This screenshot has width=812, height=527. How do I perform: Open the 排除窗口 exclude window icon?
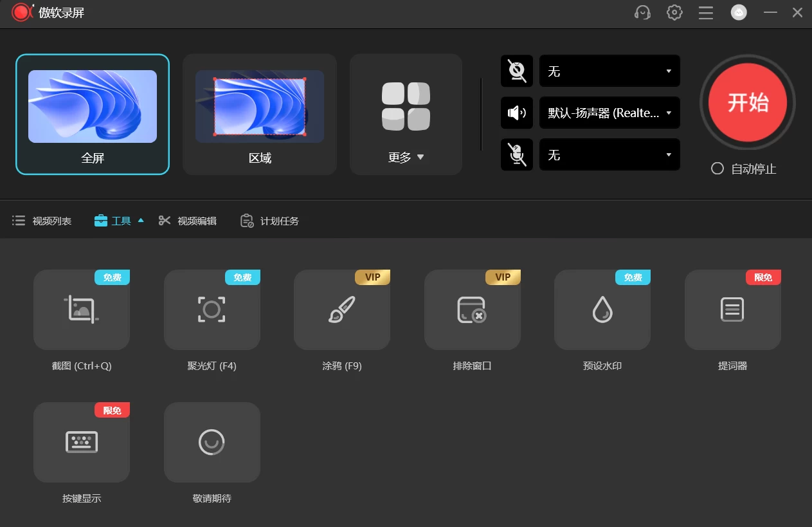(x=473, y=310)
